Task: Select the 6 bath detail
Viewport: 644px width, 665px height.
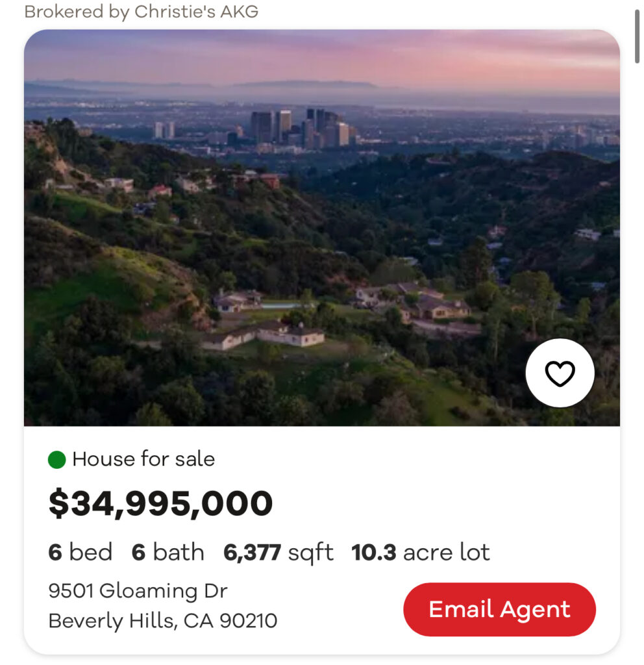Action: pos(167,553)
